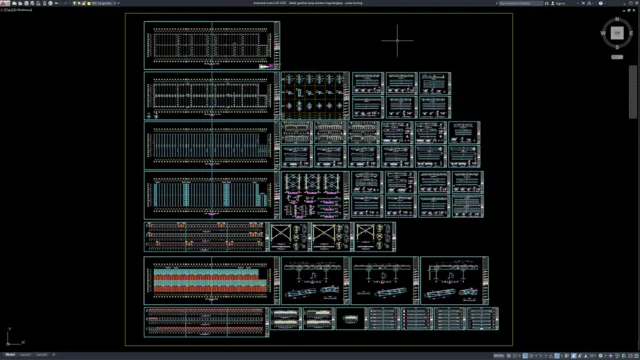This screenshot has height=360, width=640.
Task: Add a new layout with the plus tab
Action: [x=53, y=355]
